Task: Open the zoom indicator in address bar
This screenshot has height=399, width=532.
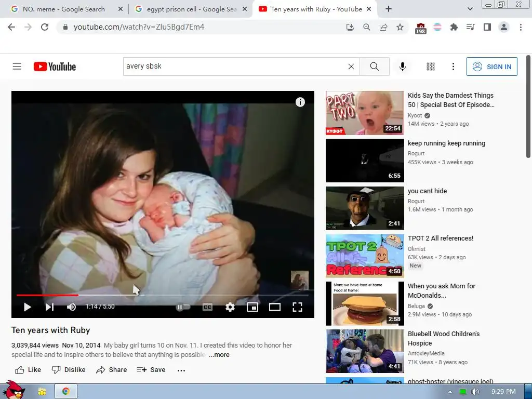Action: tap(366, 27)
